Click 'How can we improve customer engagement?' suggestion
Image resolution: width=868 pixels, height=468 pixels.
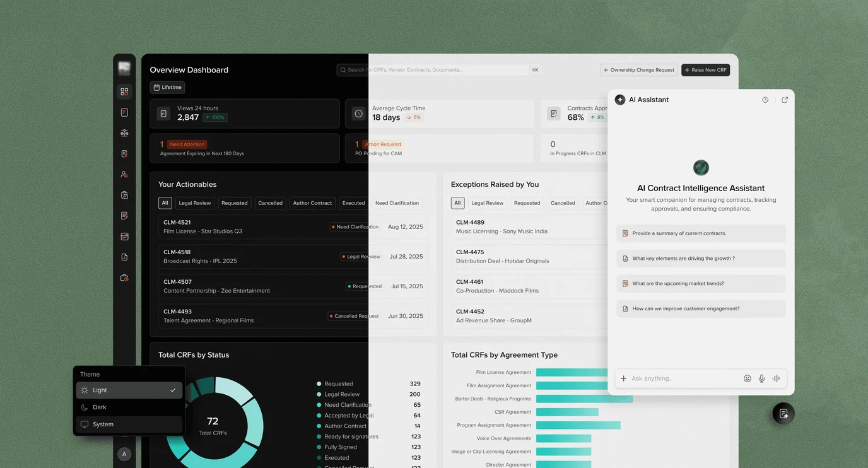(x=701, y=309)
